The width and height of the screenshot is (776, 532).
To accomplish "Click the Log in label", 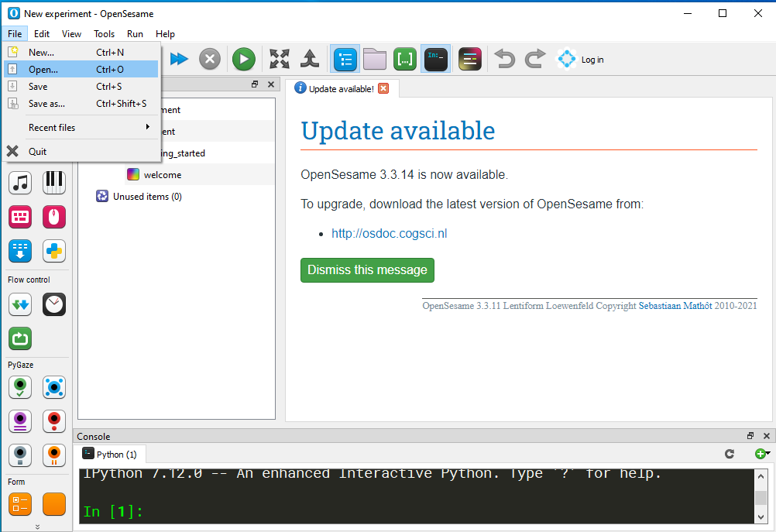I will click(x=592, y=60).
